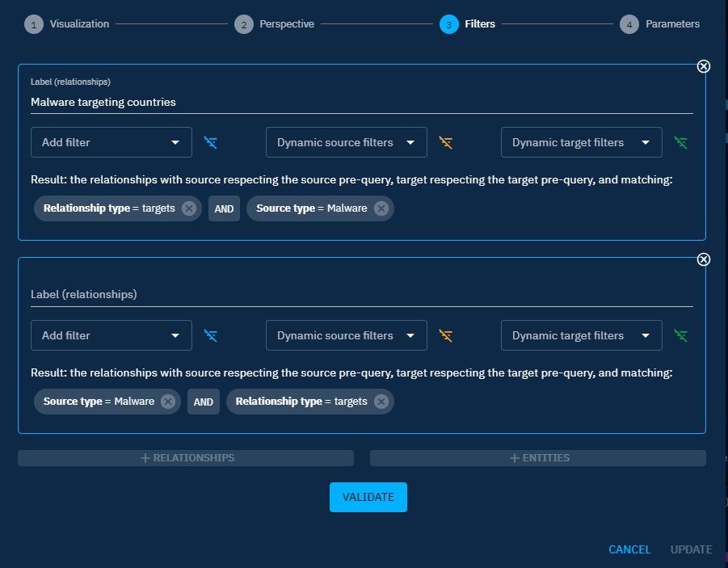Delete 'Relationship type = targets' chip in first block
The image size is (728, 568).
pos(188,208)
